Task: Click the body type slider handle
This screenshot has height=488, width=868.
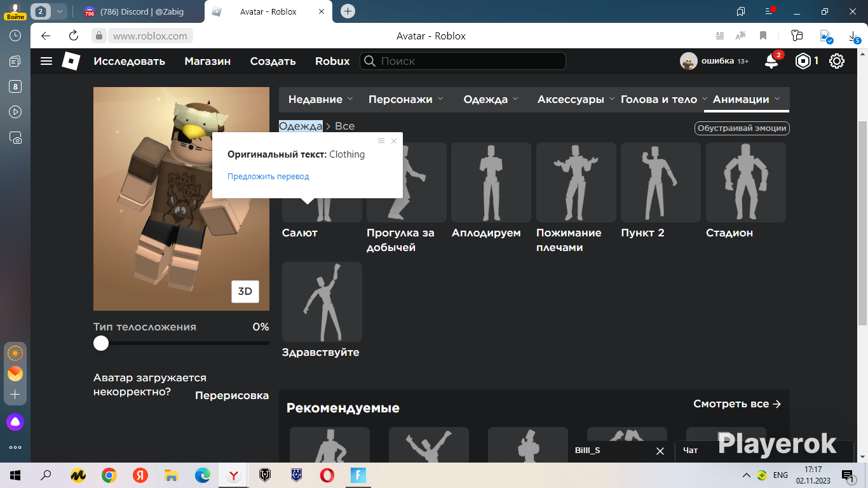Action: 101,343
